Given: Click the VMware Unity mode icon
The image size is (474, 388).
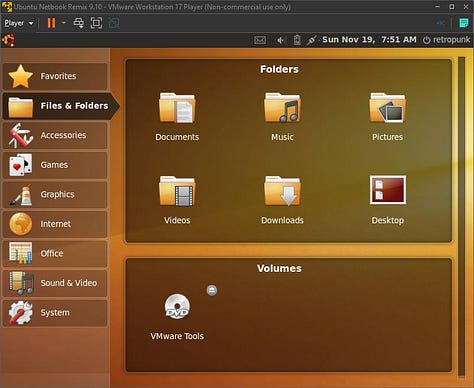Looking at the screenshot, I should click(114, 23).
